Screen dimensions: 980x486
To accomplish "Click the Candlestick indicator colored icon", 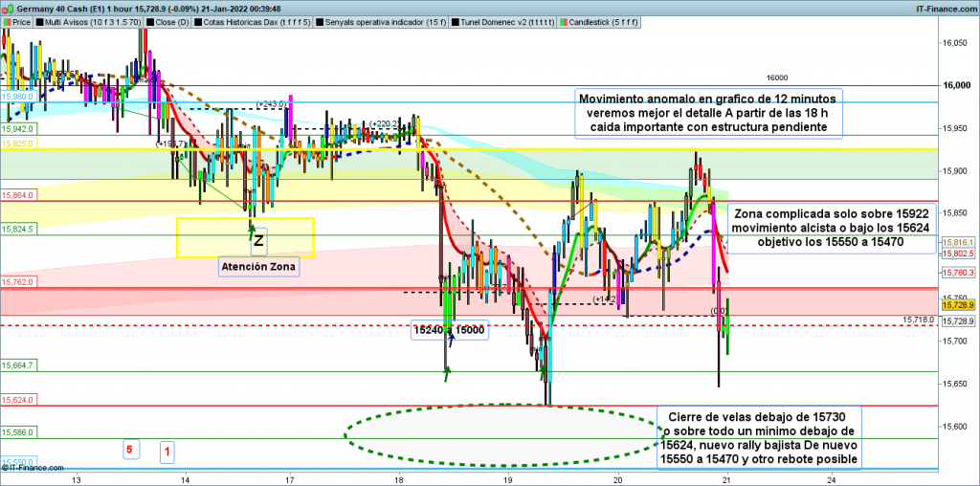I will click(x=563, y=20).
